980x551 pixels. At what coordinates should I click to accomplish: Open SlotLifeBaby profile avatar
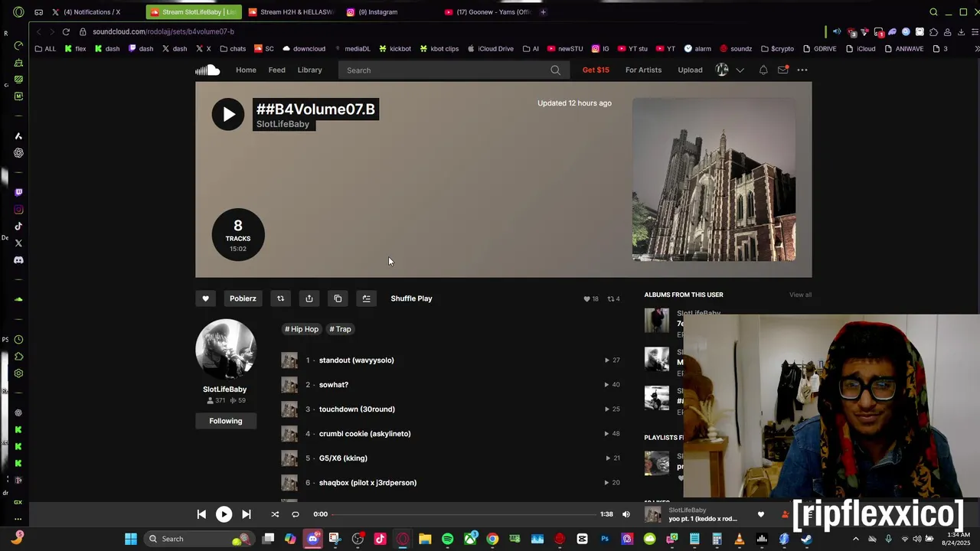coord(225,349)
